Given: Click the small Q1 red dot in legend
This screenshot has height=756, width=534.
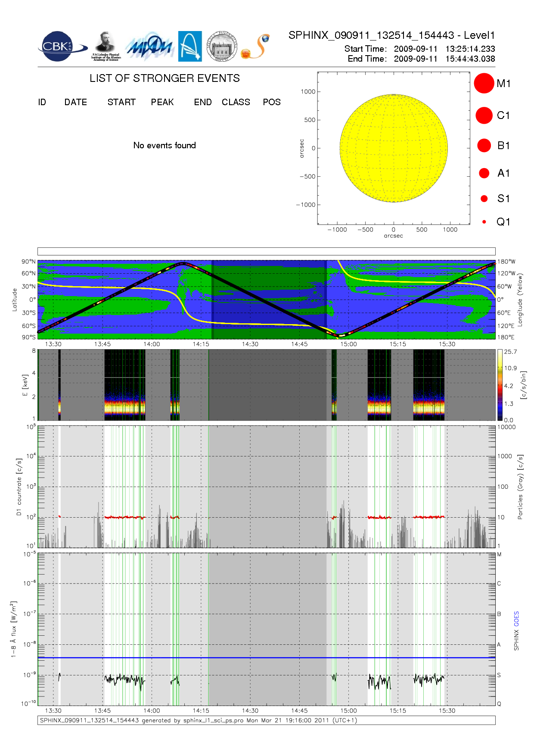Looking at the screenshot, I should (x=484, y=222).
